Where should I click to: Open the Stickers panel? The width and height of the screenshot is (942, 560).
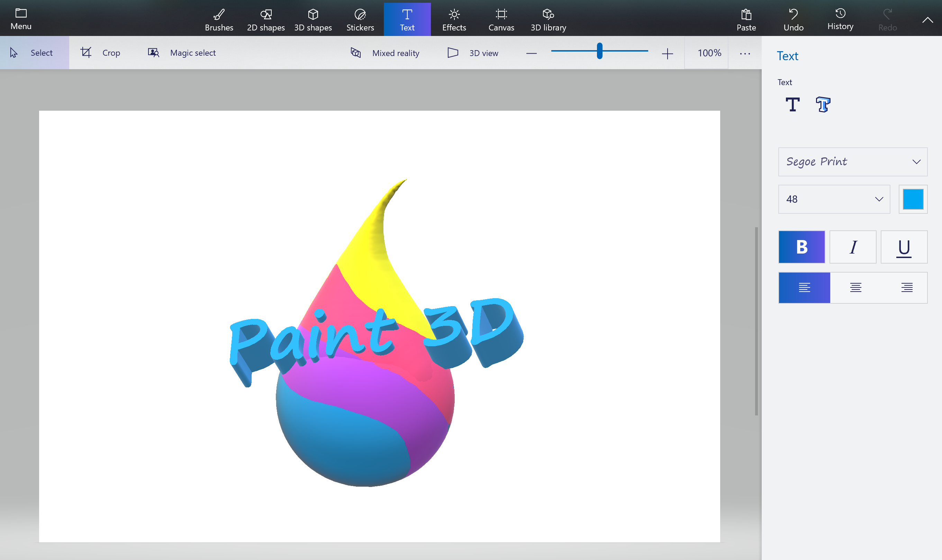coord(360,18)
